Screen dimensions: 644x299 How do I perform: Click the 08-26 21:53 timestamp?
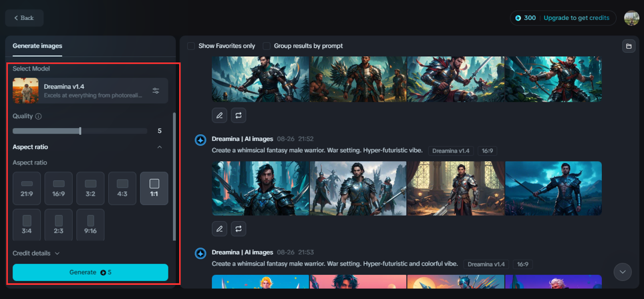[295, 252]
